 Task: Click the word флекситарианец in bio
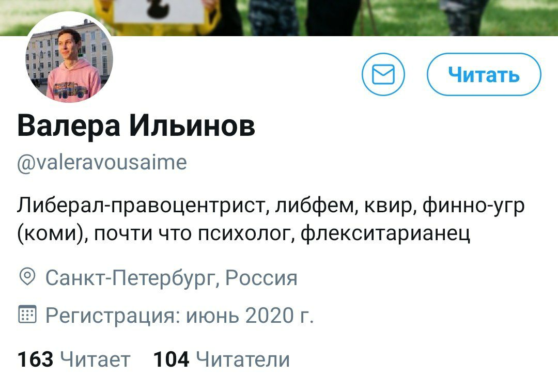385,233
